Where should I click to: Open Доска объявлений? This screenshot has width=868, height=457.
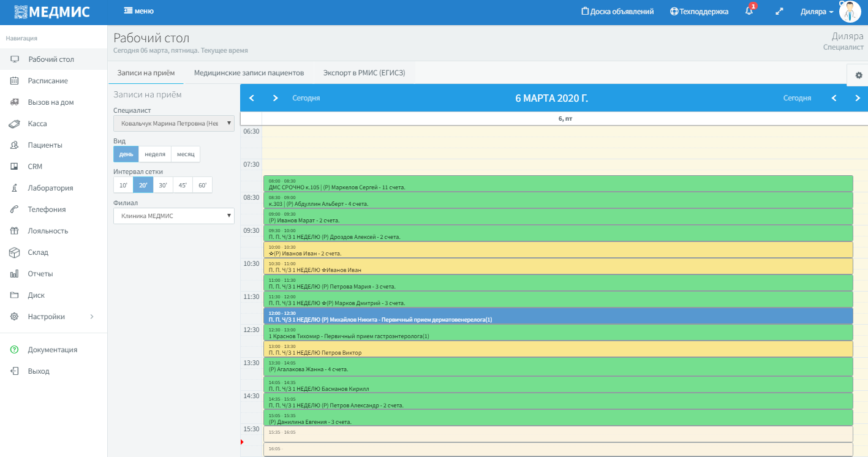coord(617,11)
